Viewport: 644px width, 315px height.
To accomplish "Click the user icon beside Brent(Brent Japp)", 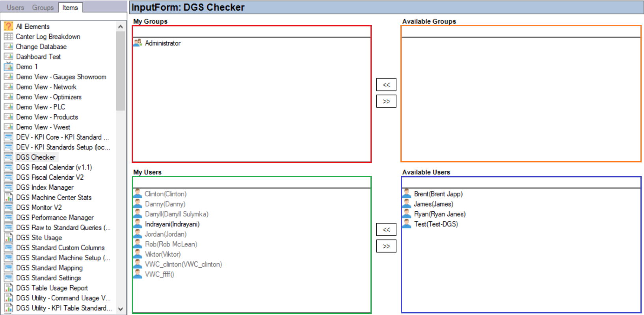I will coord(407,194).
